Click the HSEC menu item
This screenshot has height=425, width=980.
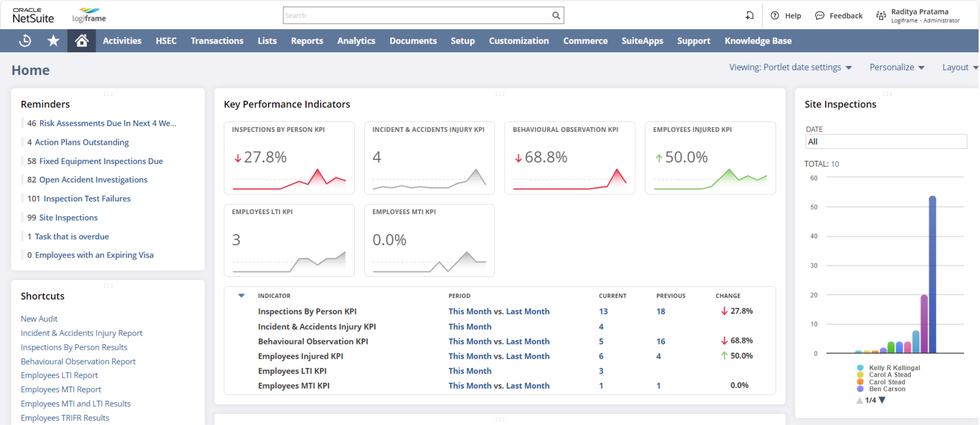166,41
